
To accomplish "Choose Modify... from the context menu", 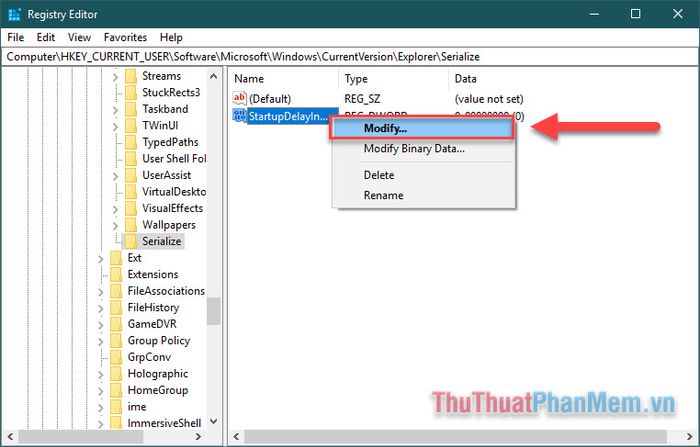I will [422, 129].
